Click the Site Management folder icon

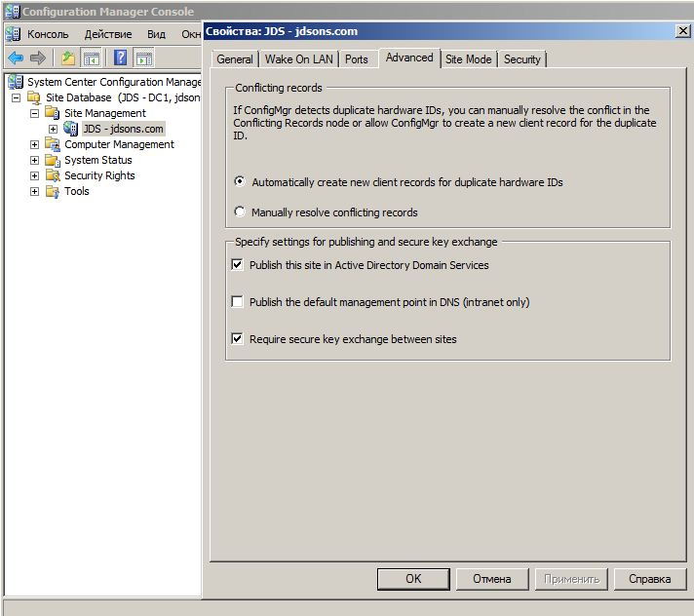coord(53,113)
